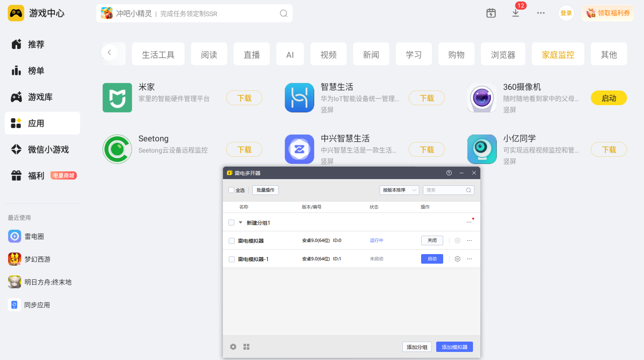644x360 pixels.
Task: Open multi-instance settings hexagon icon at bottom
Action: click(x=233, y=347)
